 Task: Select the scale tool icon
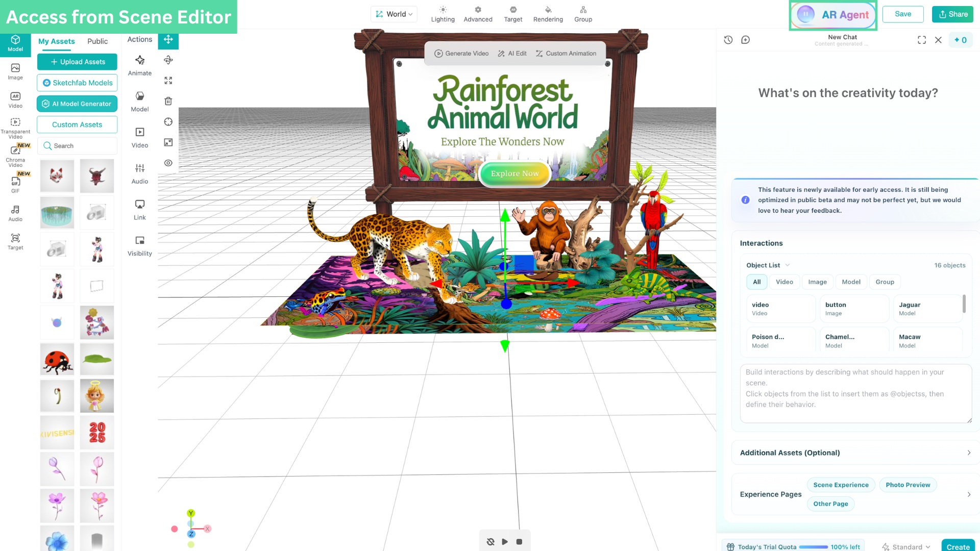(168, 81)
